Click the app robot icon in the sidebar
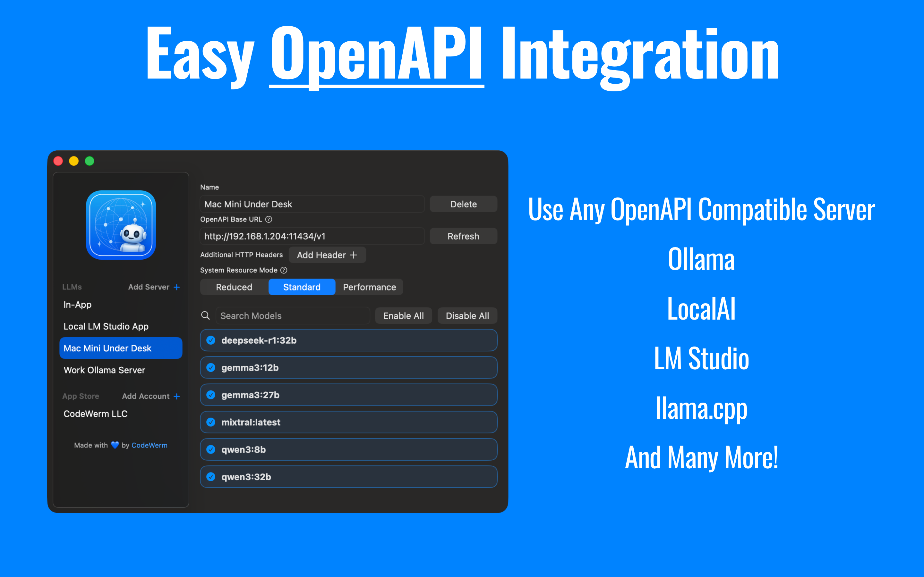The image size is (924, 577). [121, 225]
